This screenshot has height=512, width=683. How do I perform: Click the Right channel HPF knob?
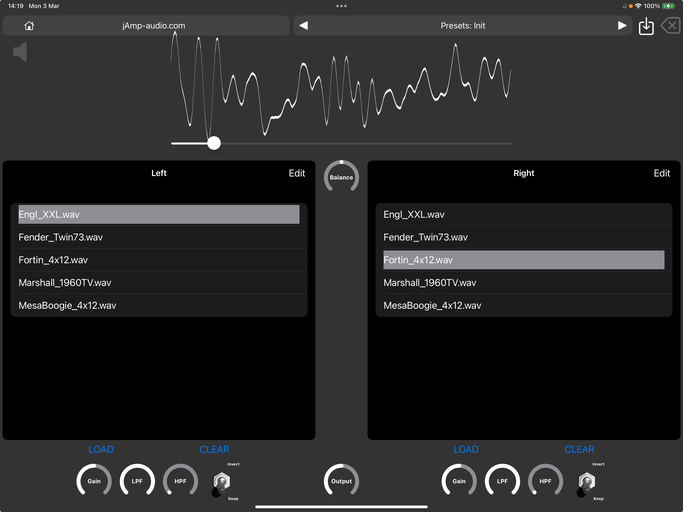pyautogui.click(x=545, y=481)
